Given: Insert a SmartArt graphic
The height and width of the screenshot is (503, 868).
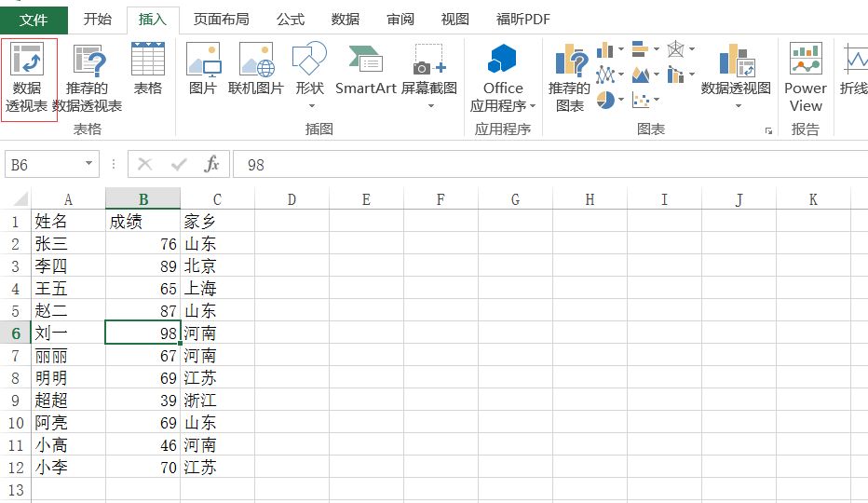Looking at the screenshot, I should [365, 69].
